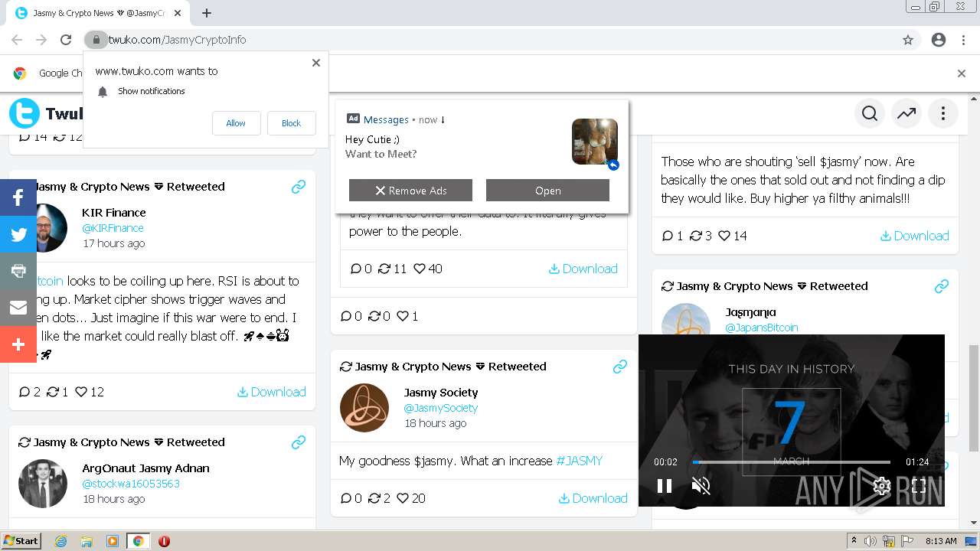Image resolution: width=980 pixels, height=551 pixels.
Task: Open Chrome profile icon
Action: click(x=939, y=40)
